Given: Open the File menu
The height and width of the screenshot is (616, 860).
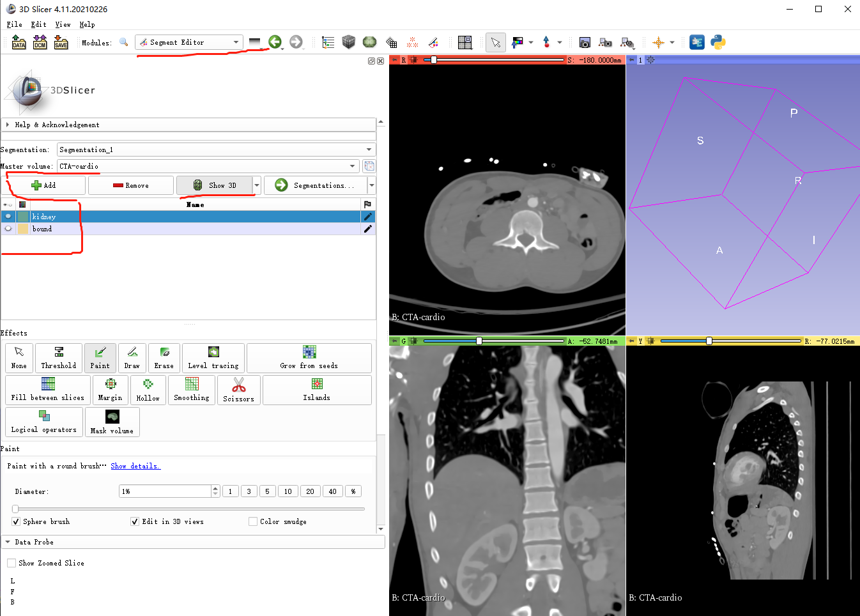Looking at the screenshot, I should coord(15,24).
